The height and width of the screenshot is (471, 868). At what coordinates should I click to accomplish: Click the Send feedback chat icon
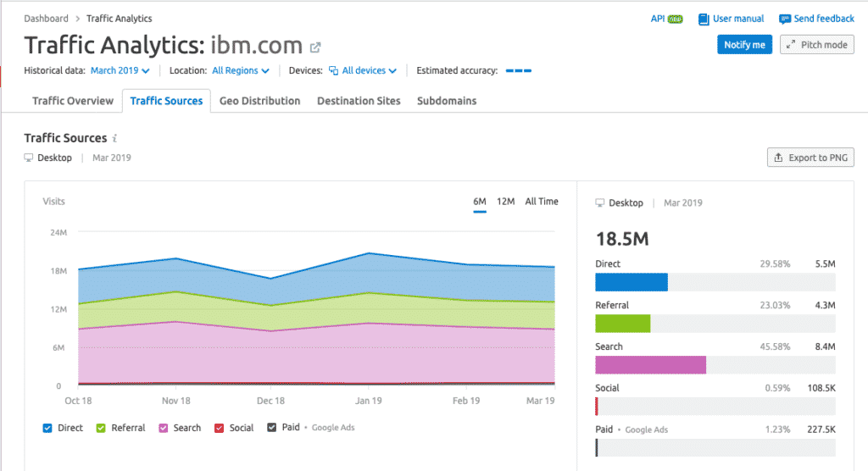pyautogui.click(x=784, y=19)
